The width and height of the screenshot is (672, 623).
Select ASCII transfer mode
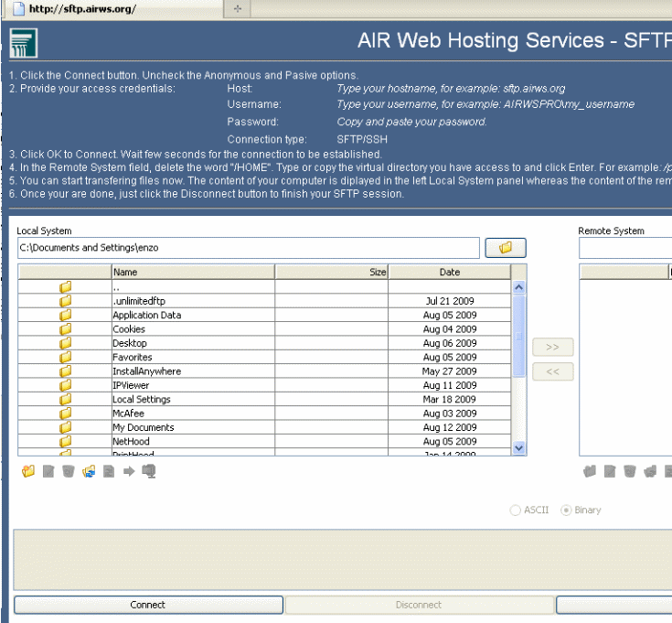pyautogui.click(x=517, y=510)
